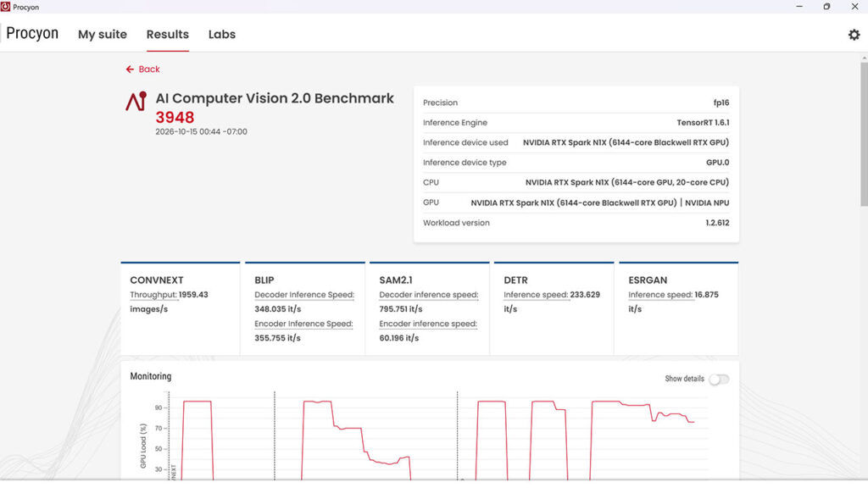Click the CONVNEXT Throughput label
This screenshot has width=868, height=488.
(x=153, y=295)
